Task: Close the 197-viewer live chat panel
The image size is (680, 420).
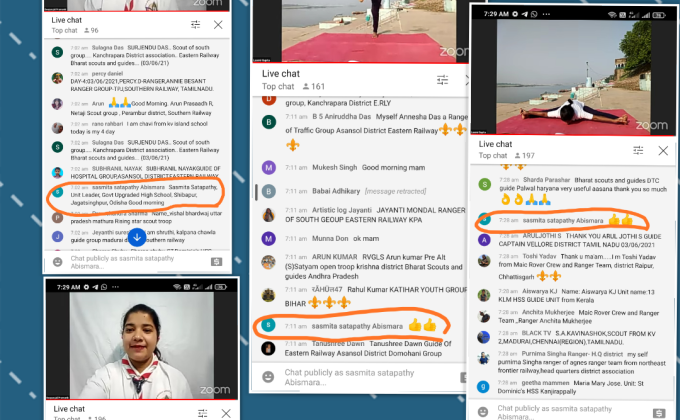Action: click(662, 149)
